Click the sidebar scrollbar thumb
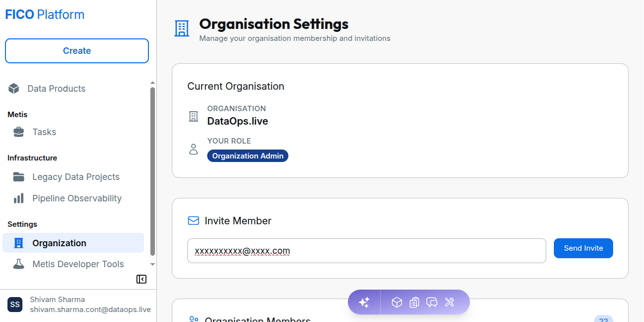The image size is (644, 322). coord(152,171)
